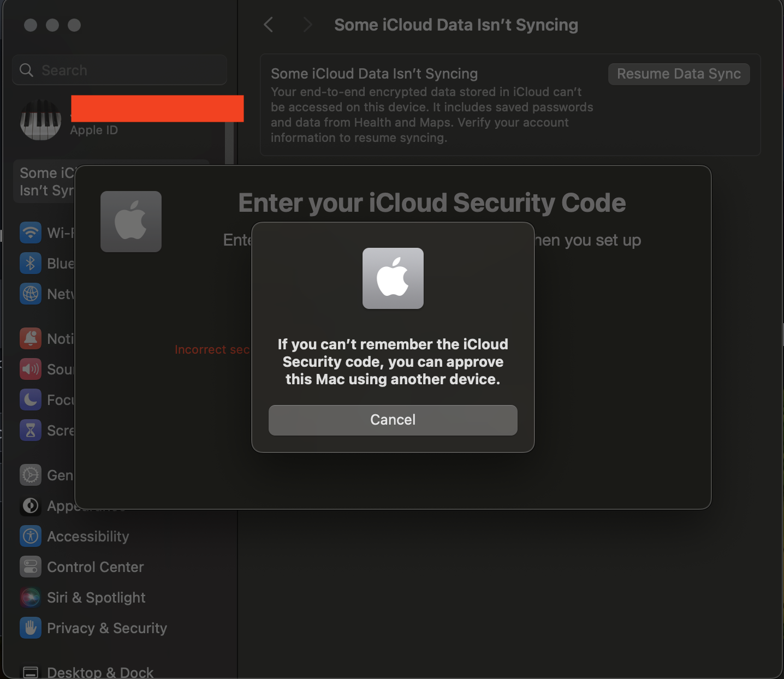Open General settings via the gear icon
This screenshot has height=679, width=784.
tap(31, 475)
